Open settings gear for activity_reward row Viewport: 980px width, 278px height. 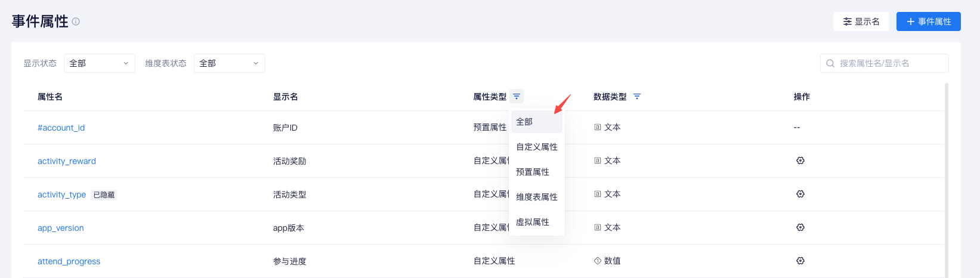(800, 160)
